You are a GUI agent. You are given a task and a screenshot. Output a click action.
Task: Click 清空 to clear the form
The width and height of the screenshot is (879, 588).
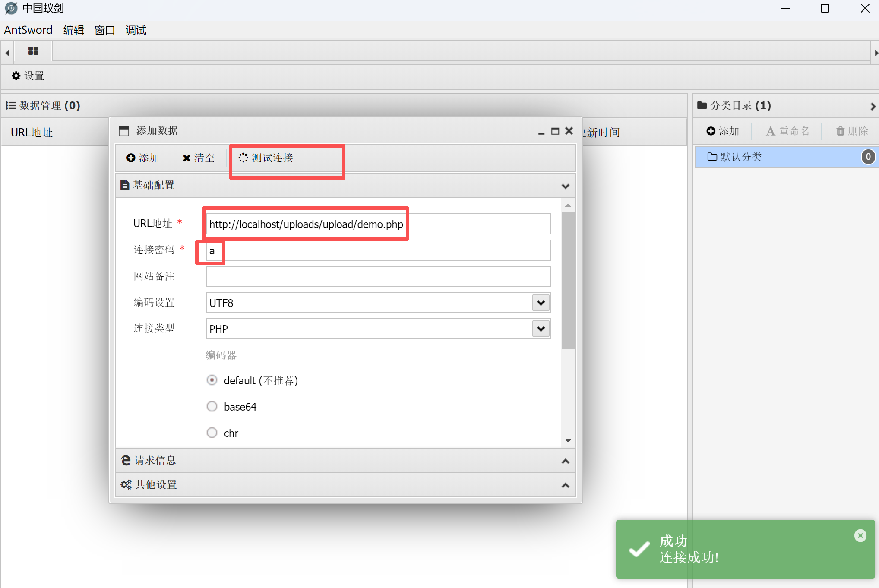click(x=199, y=158)
